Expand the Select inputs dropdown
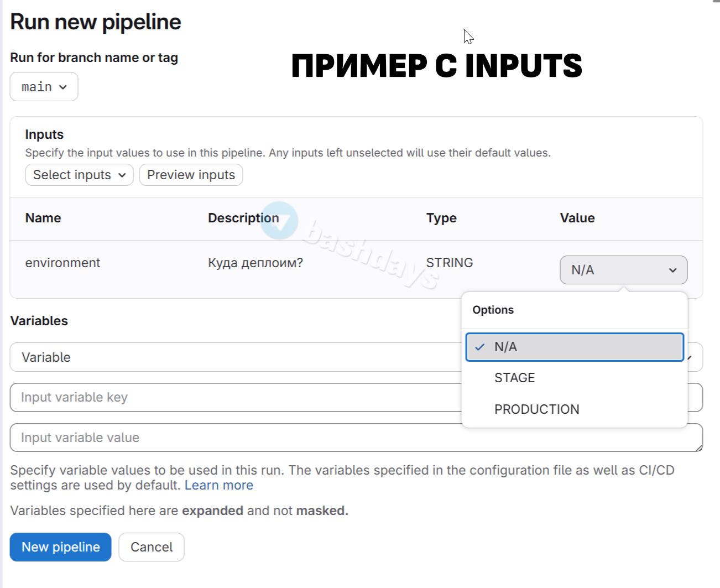The image size is (720, 588). pos(79,175)
